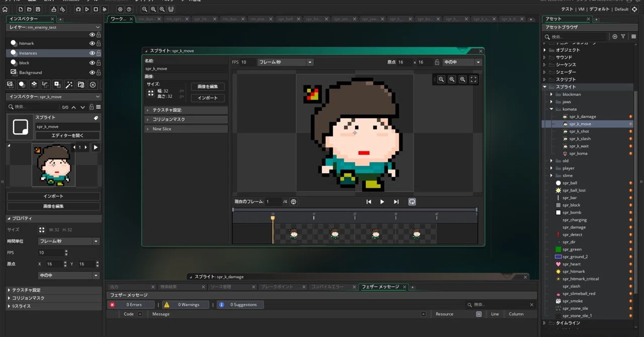
Task: Expand texture settings in sprite editor
Action: (x=186, y=110)
